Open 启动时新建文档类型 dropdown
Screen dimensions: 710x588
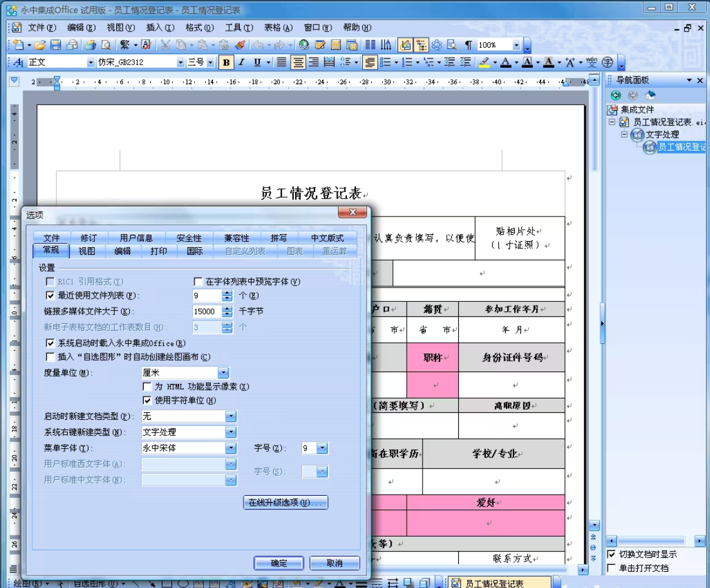tap(231, 416)
